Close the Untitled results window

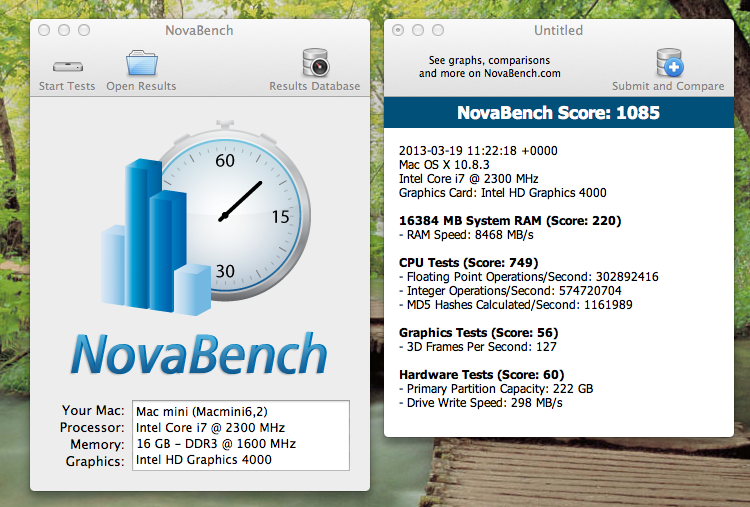pyautogui.click(x=398, y=31)
